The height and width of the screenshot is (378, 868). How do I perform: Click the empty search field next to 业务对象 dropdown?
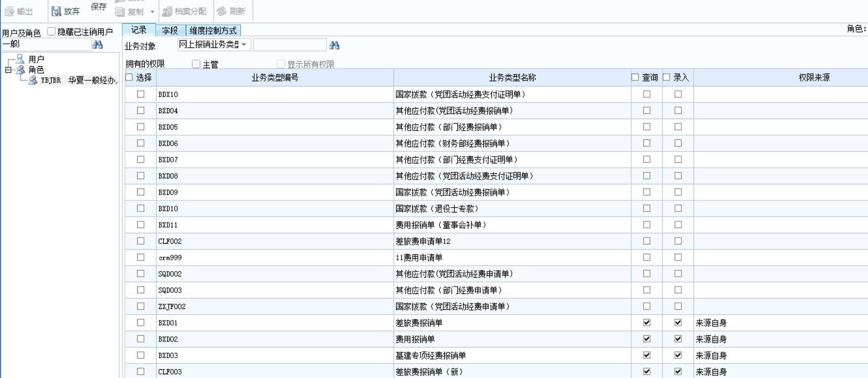tap(290, 45)
